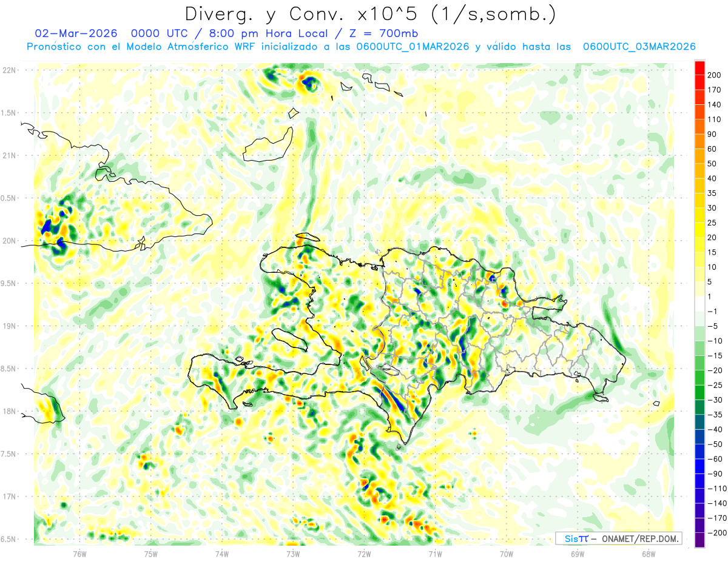Click the '70W' longitude label
This screenshot has width=728, height=562.
click(507, 553)
